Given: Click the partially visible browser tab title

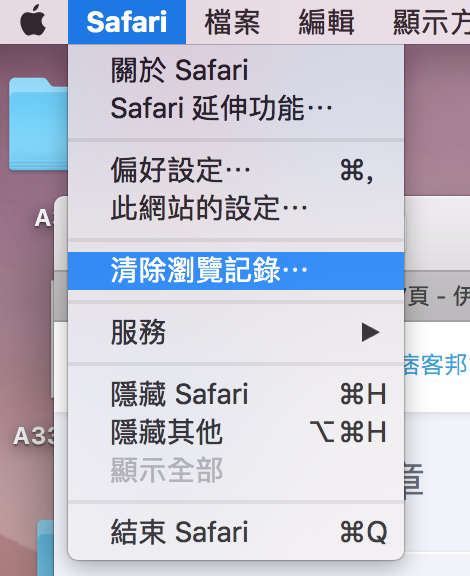Looking at the screenshot, I should [437, 296].
